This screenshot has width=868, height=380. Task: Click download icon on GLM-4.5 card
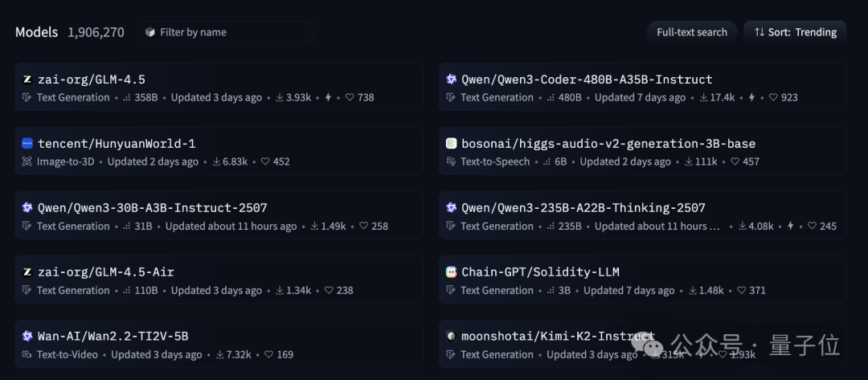point(280,97)
